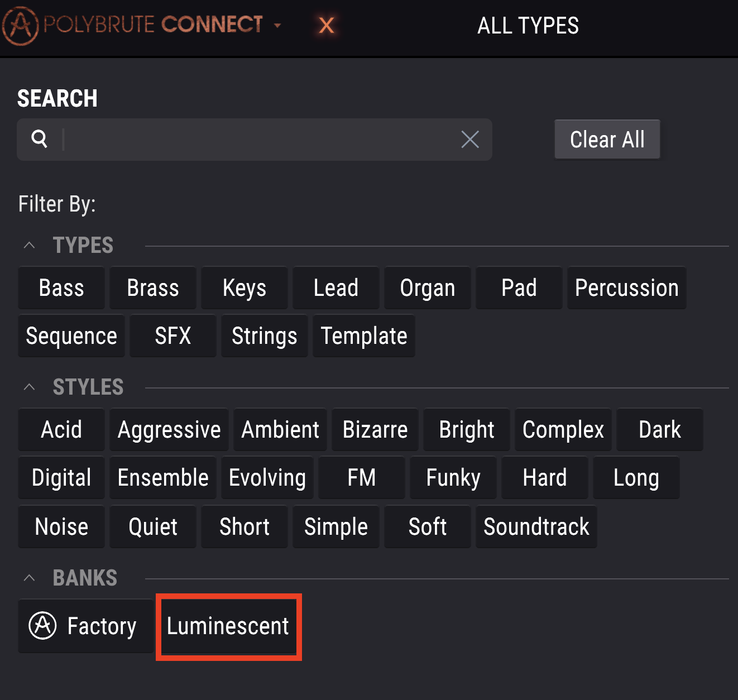Clear the search field with X icon
The image size is (738, 700).
pyautogui.click(x=470, y=140)
